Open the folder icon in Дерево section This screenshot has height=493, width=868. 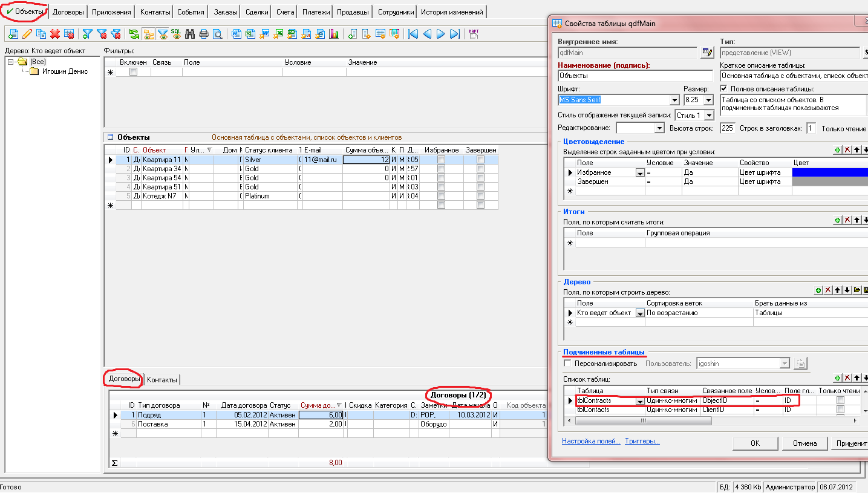click(857, 290)
